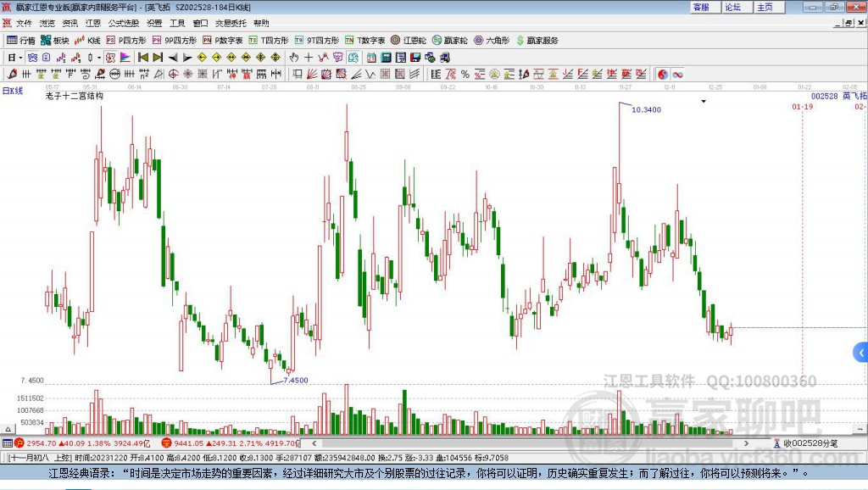Open the 行情 quotes view

pos(20,41)
